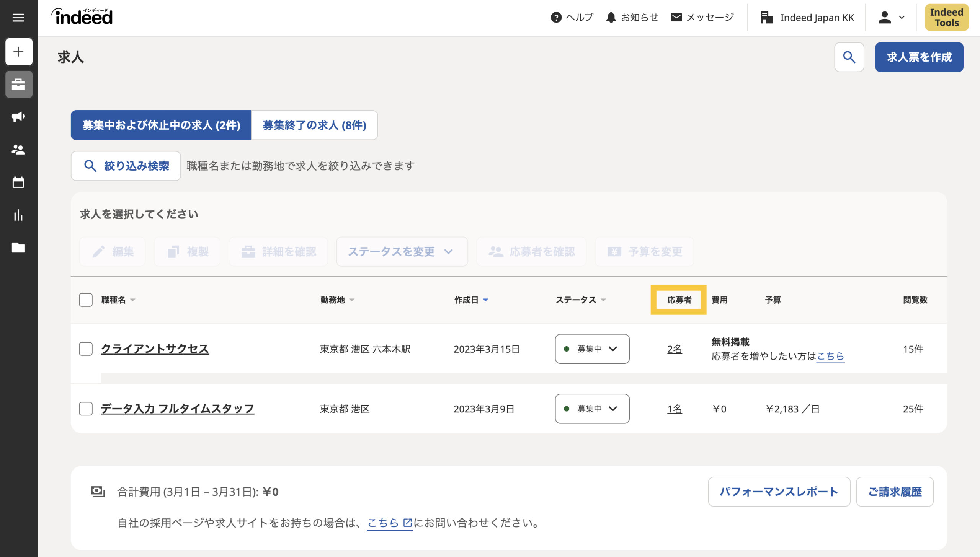Switch to 募集終了の求人 (8件) tab

(x=314, y=125)
